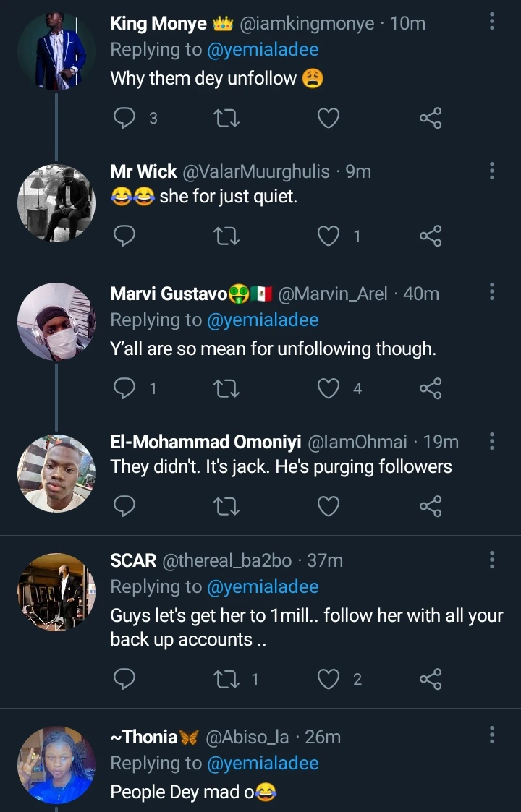The image size is (521, 812).
Task: Reply to King Monye's tweet
Action: coord(125,118)
